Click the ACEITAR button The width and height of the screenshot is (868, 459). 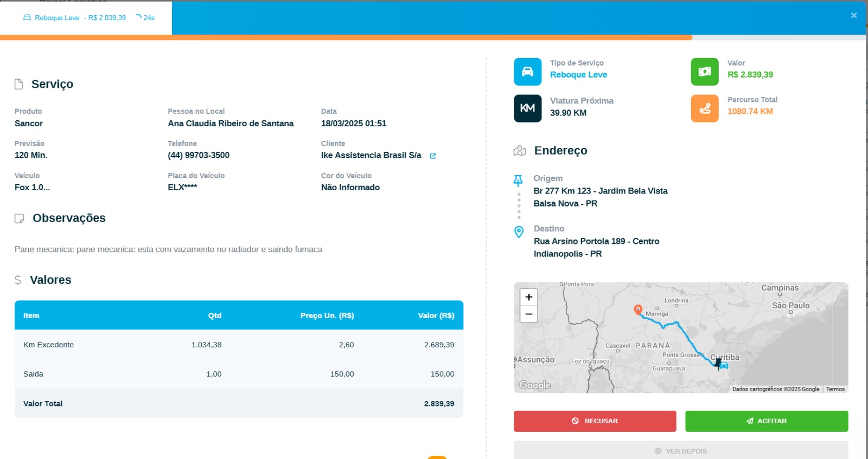(x=767, y=421)
